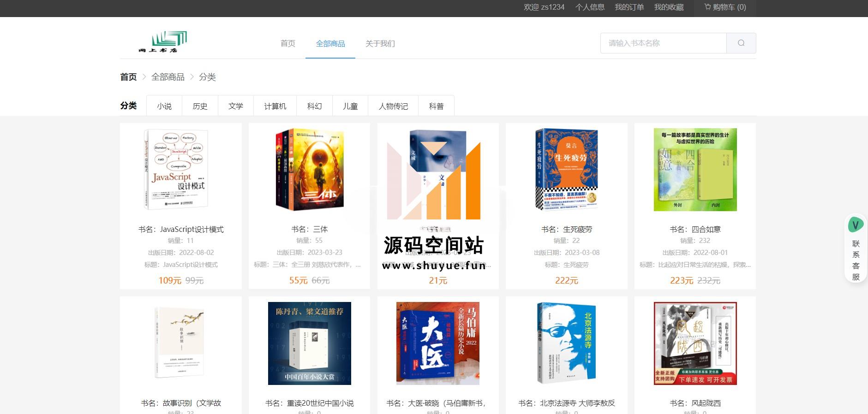Image resolution: width=868 pixels, height=414 pixels.
Task: Click the 222元 price of 生死疲劳
Action: pos(567,280)
